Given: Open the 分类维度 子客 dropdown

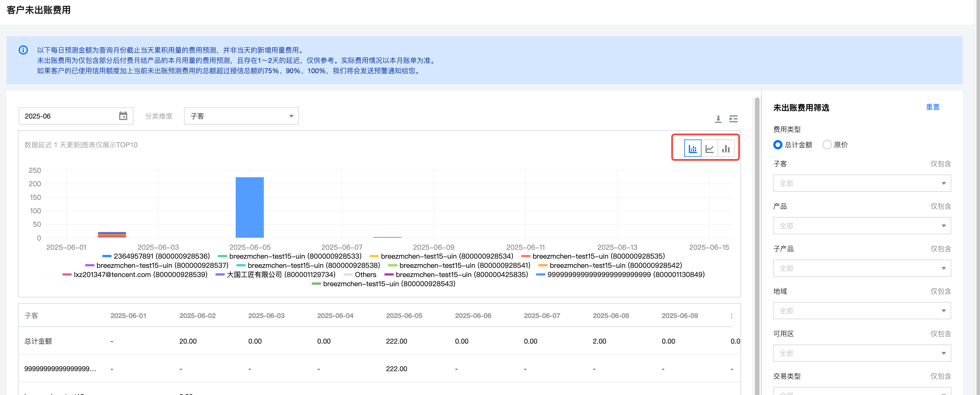Looking at the screenshot, I should click(241, 116).
